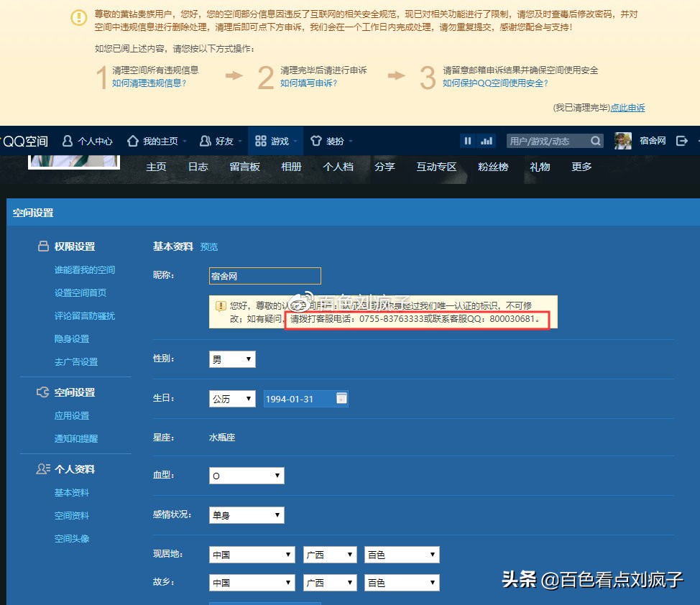Open the birthday date picker calendar icon

pyautogui.click(x=341, y=398)
